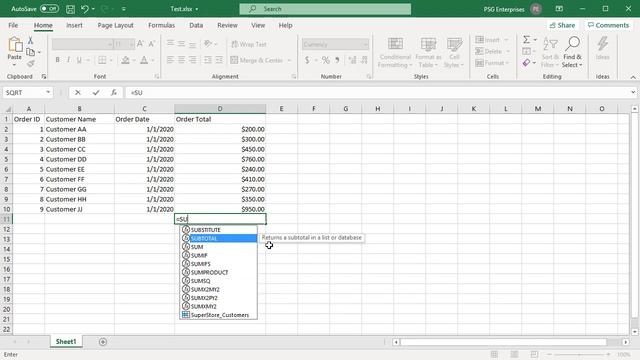This screenshot has width=640, height=360.
Task: Open the PSG Enterprises account avatar
Action: point(536,9)
